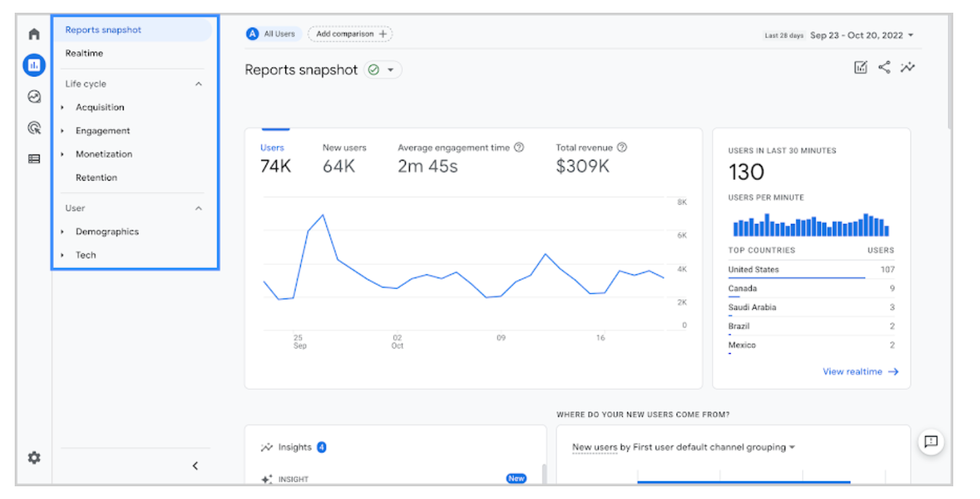Open the Retention report
Viewport: 980px width, 499px height.
(x=96, y=178)
